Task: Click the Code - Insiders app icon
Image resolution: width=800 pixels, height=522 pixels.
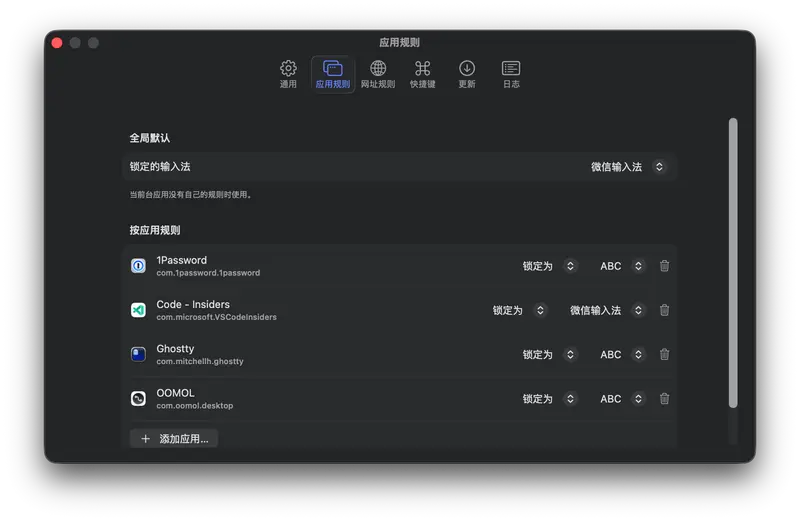Action: (138, 310)
